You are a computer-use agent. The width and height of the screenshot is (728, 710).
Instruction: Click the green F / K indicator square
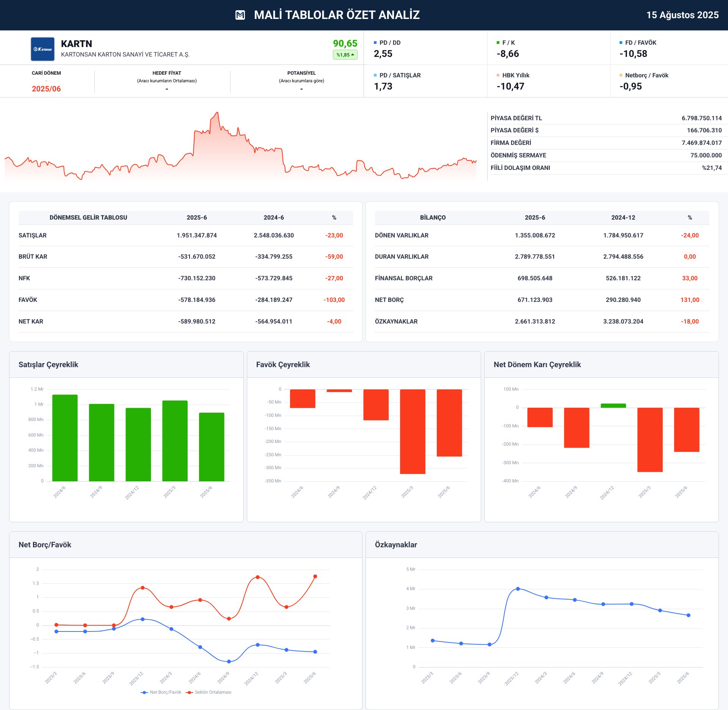(498, 43)
